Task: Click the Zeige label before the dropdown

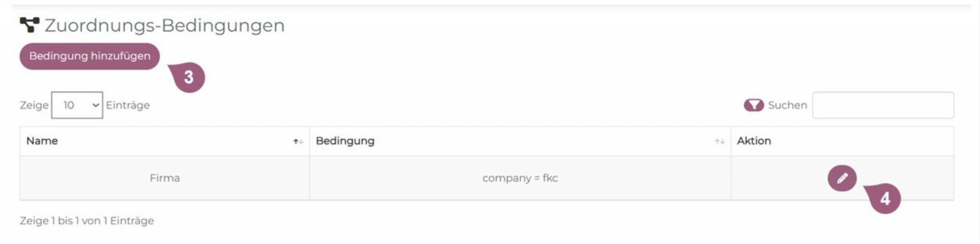Action: pos(34,105)
